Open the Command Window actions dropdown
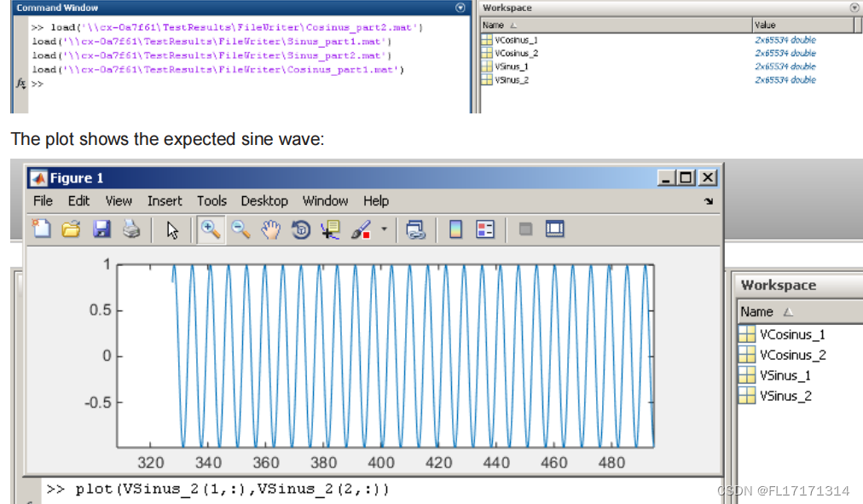The width and height of the screenshot is (863, 504). (460, 8)
